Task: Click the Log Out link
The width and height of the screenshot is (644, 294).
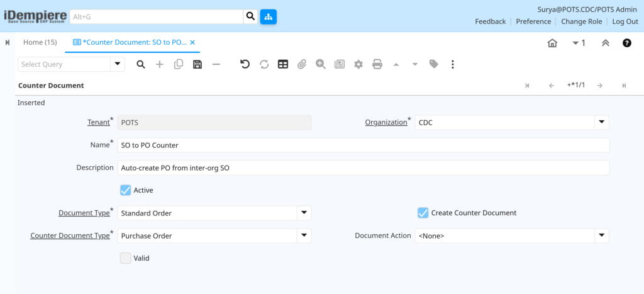Action: 625,21
